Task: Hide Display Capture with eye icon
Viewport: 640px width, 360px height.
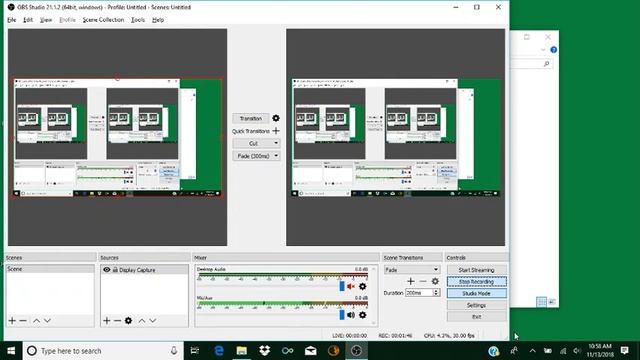Action: (x=107, y=270)
